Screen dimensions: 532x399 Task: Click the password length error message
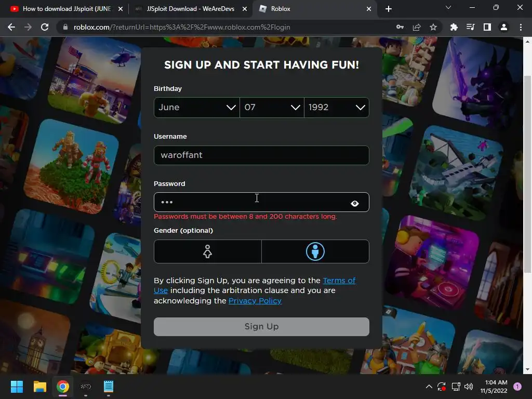(x=245, y=217)
